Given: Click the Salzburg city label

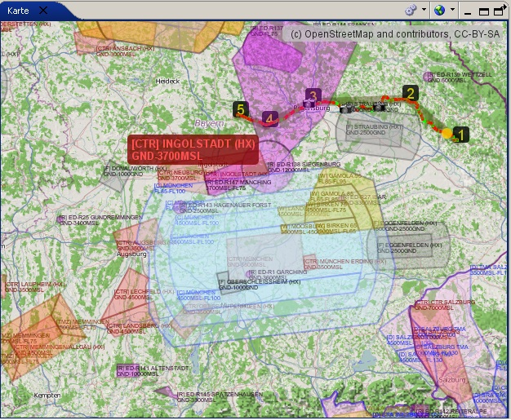Looking at the screenshot, I should pos(452,379).
